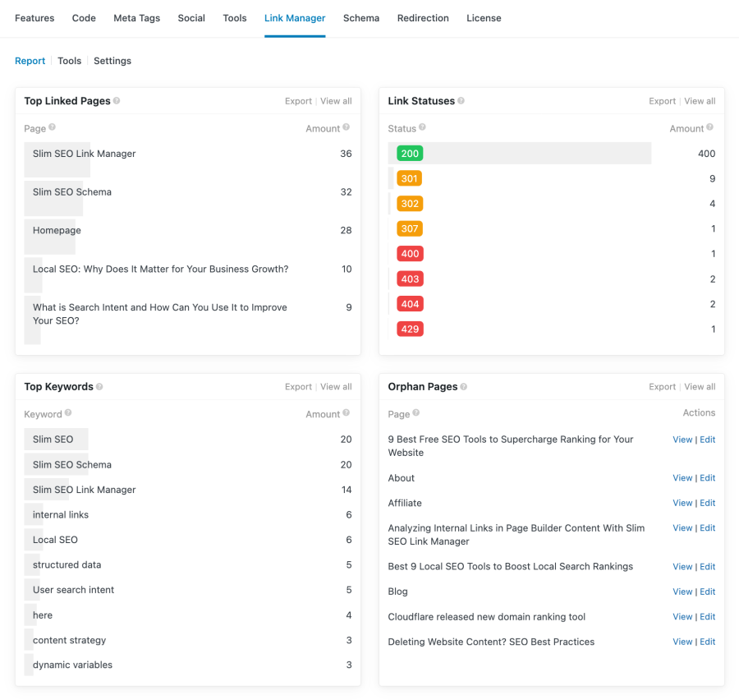View the Deleting Website Content page
The height and width of the screenshot is (700, 739).
682,642
